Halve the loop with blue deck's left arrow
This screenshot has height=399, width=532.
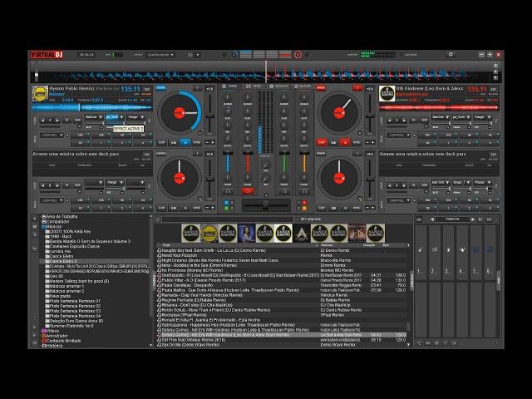pyautogui.click(x=42, y=120)
